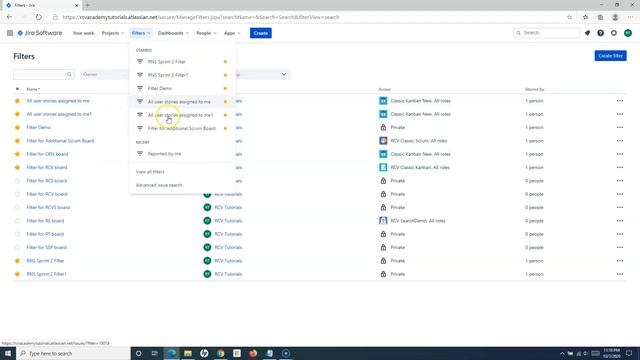The image size is (640, 360).
Task: Open the help question mark icon
Action: point(600,33)
